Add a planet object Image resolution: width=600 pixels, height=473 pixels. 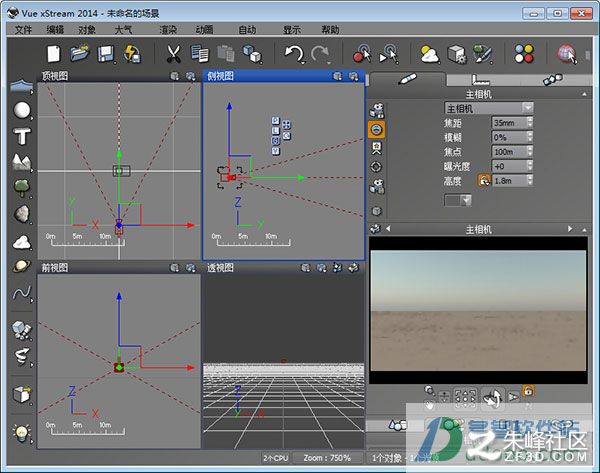click(22, 266)
